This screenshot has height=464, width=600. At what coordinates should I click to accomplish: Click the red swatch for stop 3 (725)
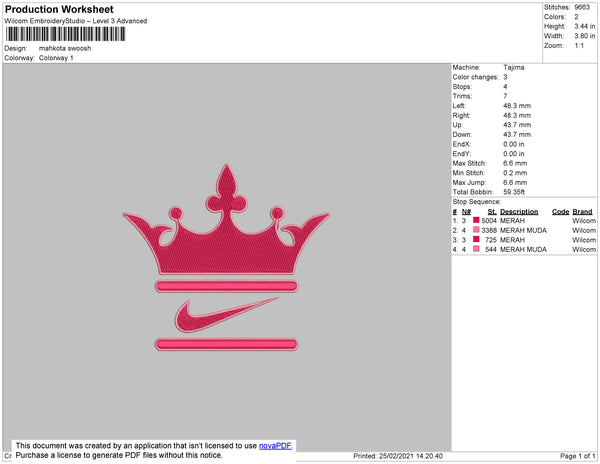476,239
